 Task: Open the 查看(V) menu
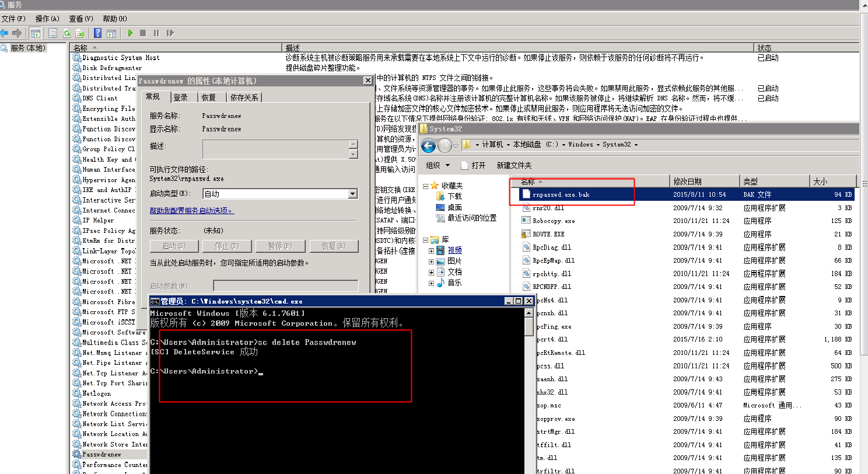point(80,19)
